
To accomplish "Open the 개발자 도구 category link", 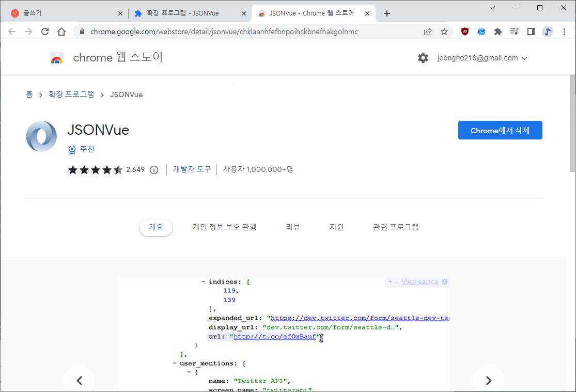I will point(192,169).
